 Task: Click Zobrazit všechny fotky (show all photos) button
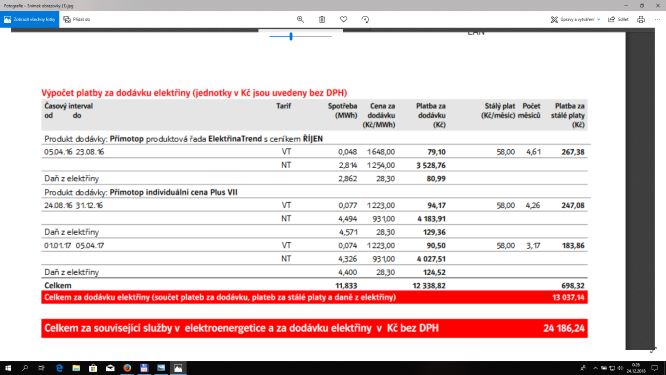(29, 20)
